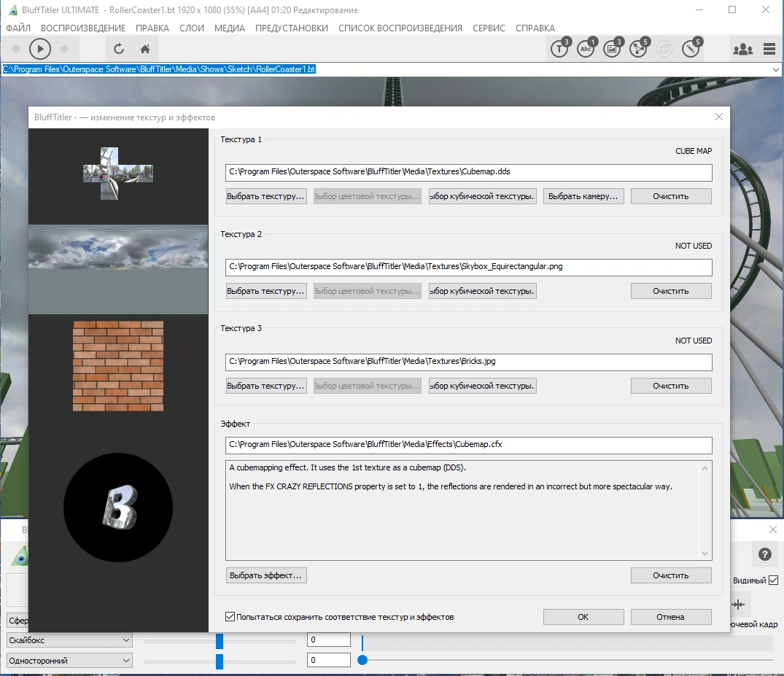Click the slider beside Односторонний dropdown

coord(220,661)
